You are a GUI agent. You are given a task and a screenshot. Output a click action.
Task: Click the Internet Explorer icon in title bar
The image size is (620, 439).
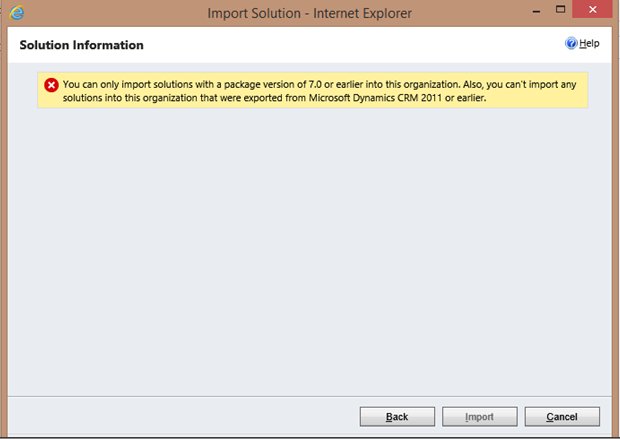(17, 14)
